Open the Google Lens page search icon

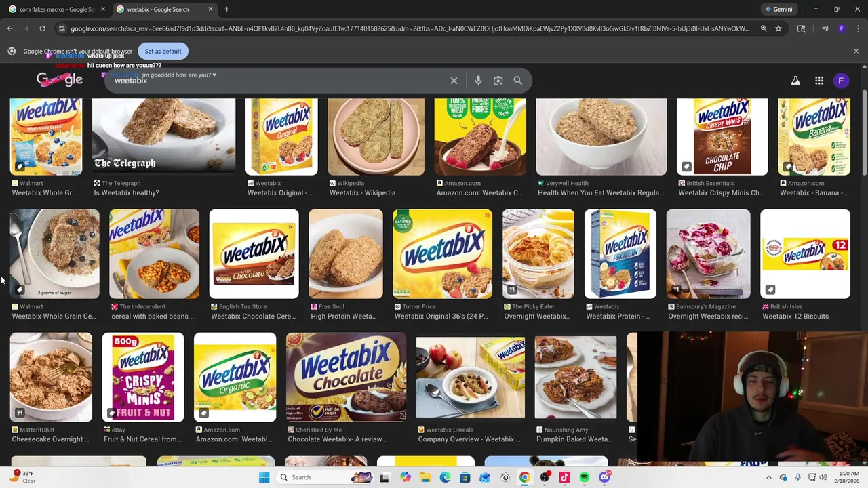click(801, 28)
